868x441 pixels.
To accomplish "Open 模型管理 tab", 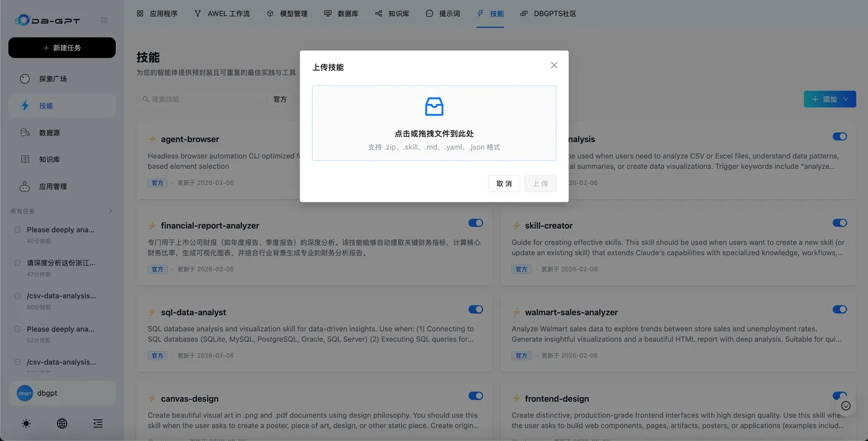I will [287, 14].
